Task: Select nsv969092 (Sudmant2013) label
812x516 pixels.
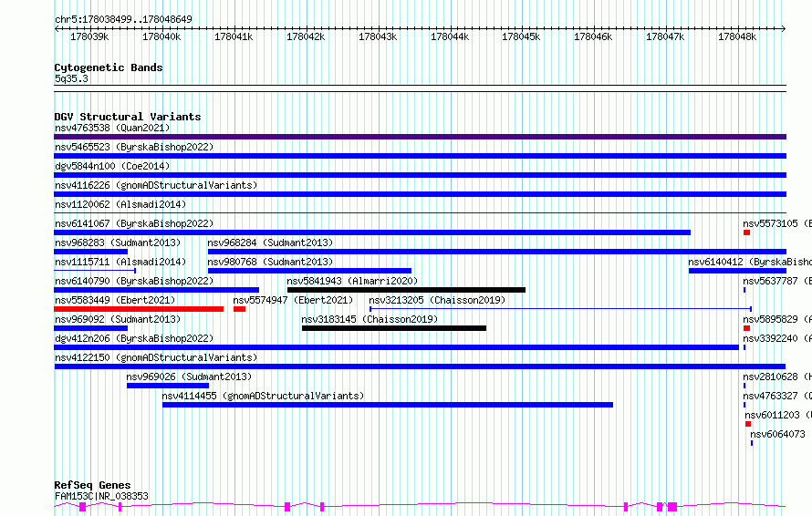Action: [118, 319]
